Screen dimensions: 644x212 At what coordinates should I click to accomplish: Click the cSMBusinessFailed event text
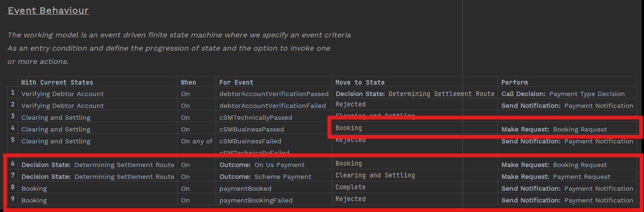(x=250, y=141)
